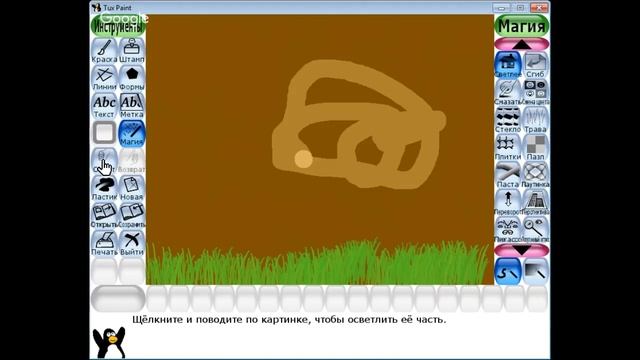
Task: Choose the Смазать smudge magic effect
Action: click(x=508, y=92)
